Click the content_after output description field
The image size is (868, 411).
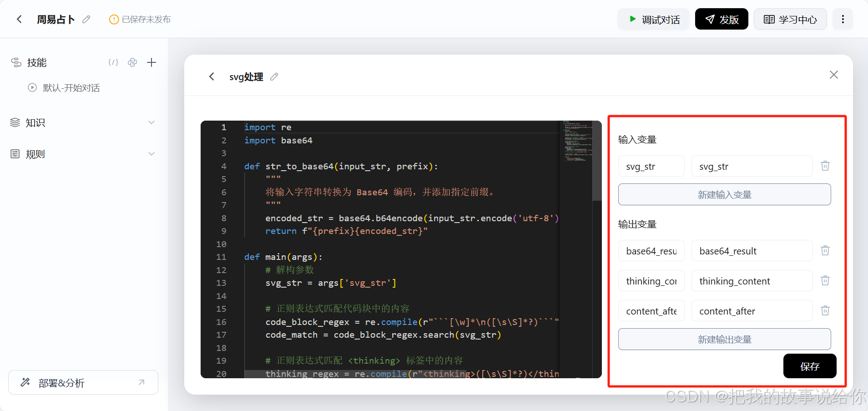pyautogui.click(x=752, y=311)
